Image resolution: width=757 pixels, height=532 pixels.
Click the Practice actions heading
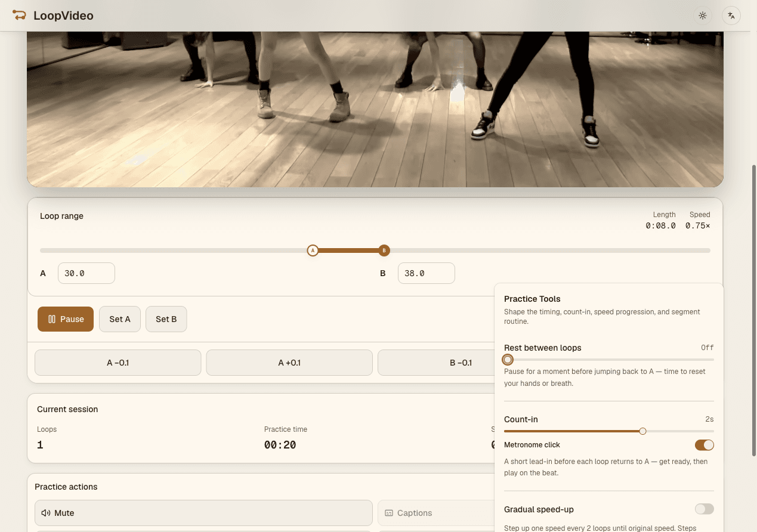pyautogui.click(x=66, y=487)
